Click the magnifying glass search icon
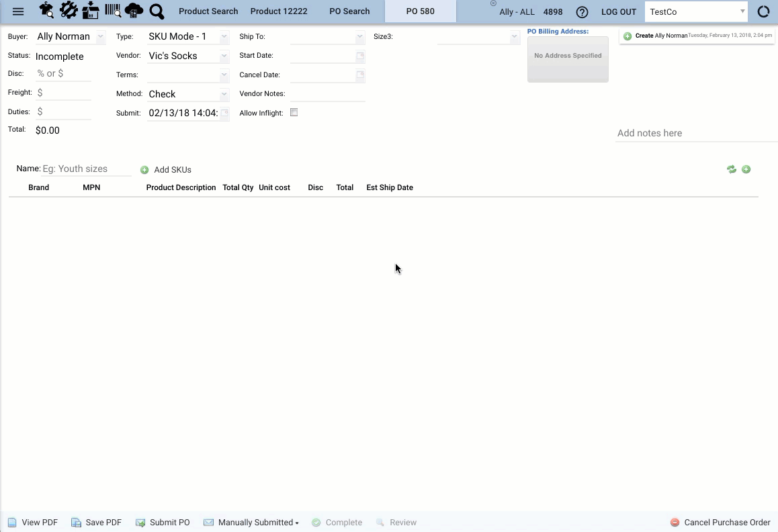Viewport: 778px width, 532px height. click(156, 11)
